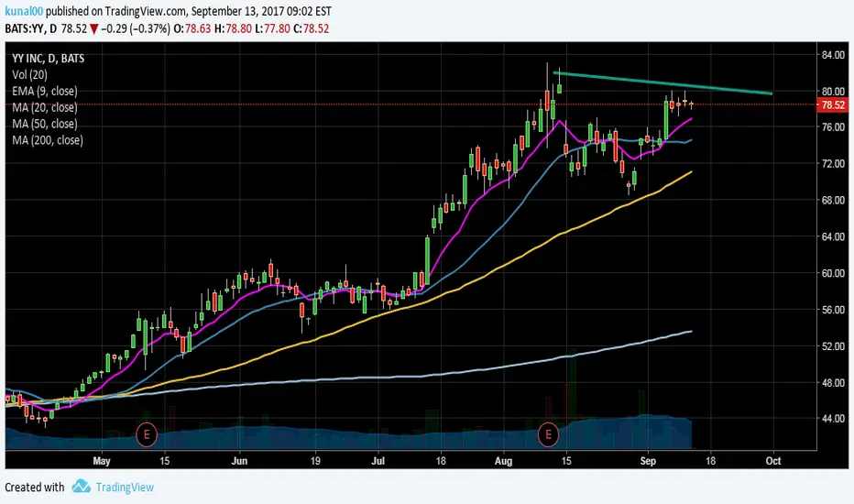Screen dimensions: 854x504
Task: Click the red 78.52 current price tag
Action: [x=833, y=104]
